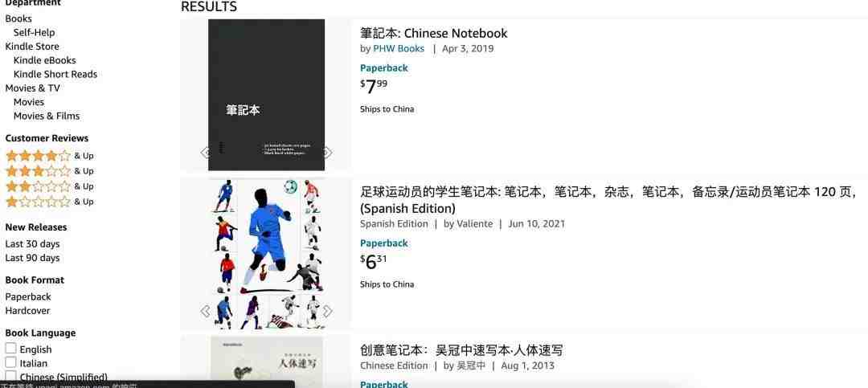Open Self-Help under Books
This screenshot has height=388, width=868.
click(35, 33)
